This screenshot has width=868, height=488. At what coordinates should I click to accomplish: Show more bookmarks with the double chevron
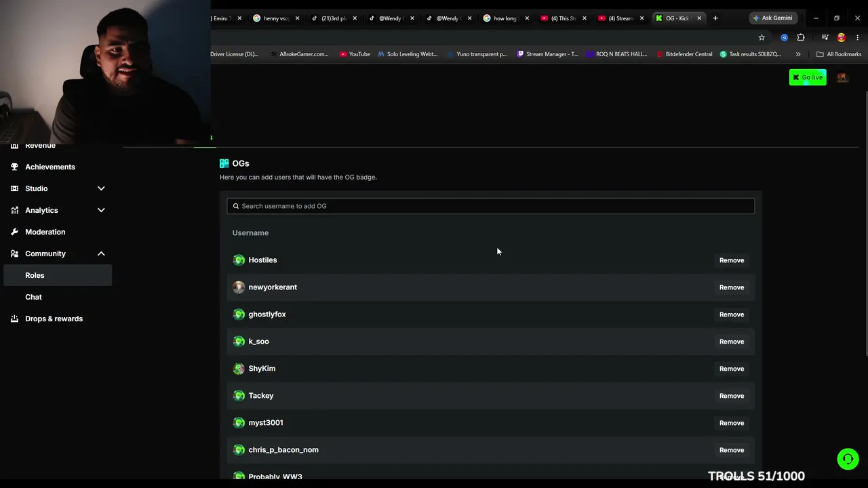pyautogui.click(x=798, y=54)
